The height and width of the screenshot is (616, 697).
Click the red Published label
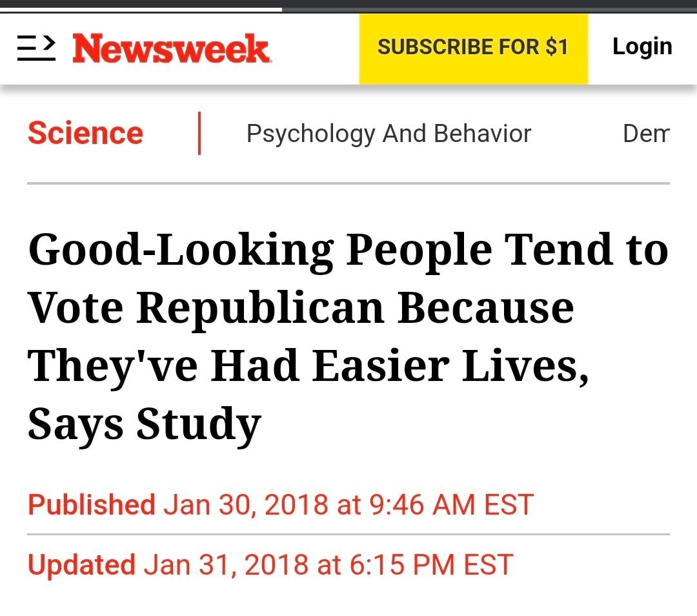[x=91, y=504]
